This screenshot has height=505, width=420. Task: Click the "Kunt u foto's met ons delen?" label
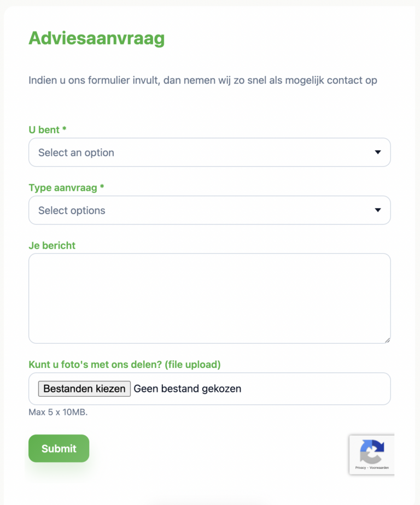coord(125,364)
